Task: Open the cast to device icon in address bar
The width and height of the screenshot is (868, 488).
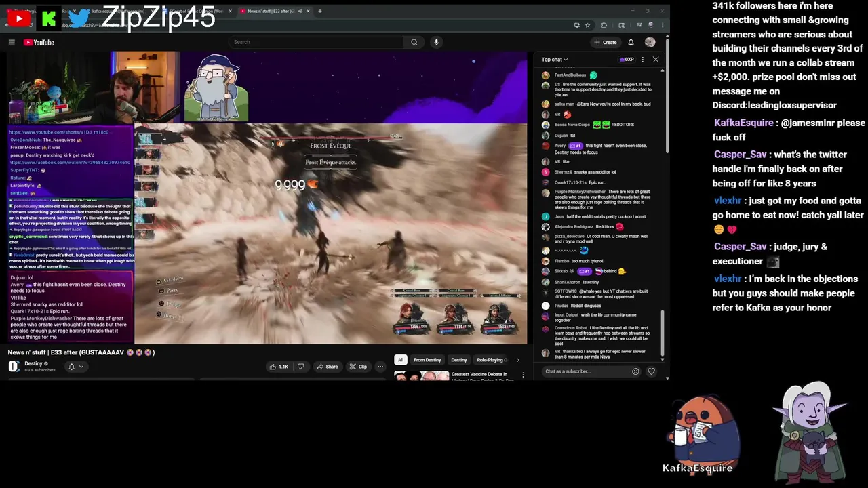Action: pyautogui.click(x=576, y=25)
